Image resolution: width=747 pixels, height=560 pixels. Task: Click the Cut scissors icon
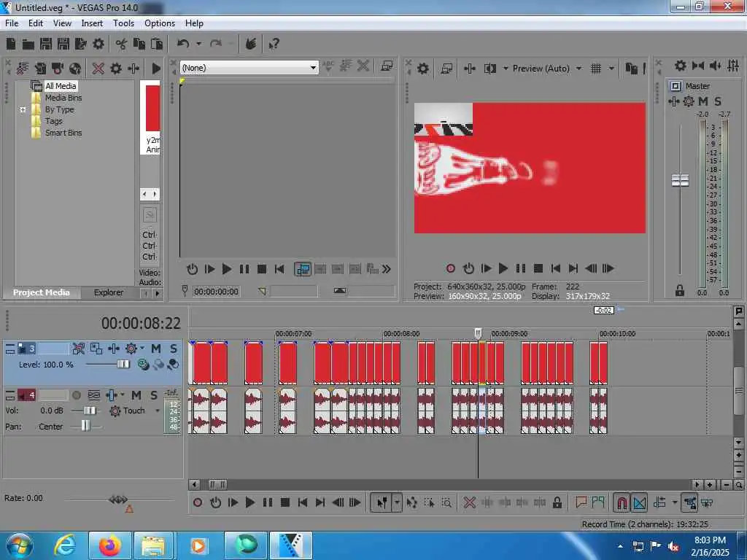tap(121, 44)
